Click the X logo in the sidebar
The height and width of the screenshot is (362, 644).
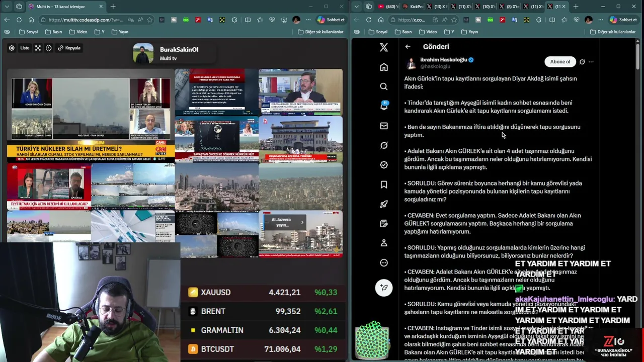[x=384, y=47]
